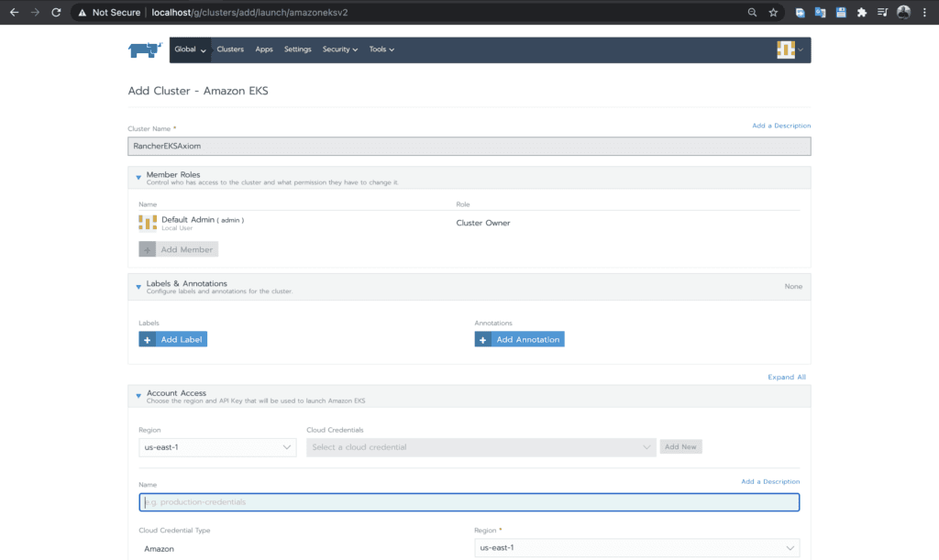The height and width of the screenshot is (560, 939).
Task: Open the Global scope dropdown
Action: pyautogui.click(x=190, y=49)
